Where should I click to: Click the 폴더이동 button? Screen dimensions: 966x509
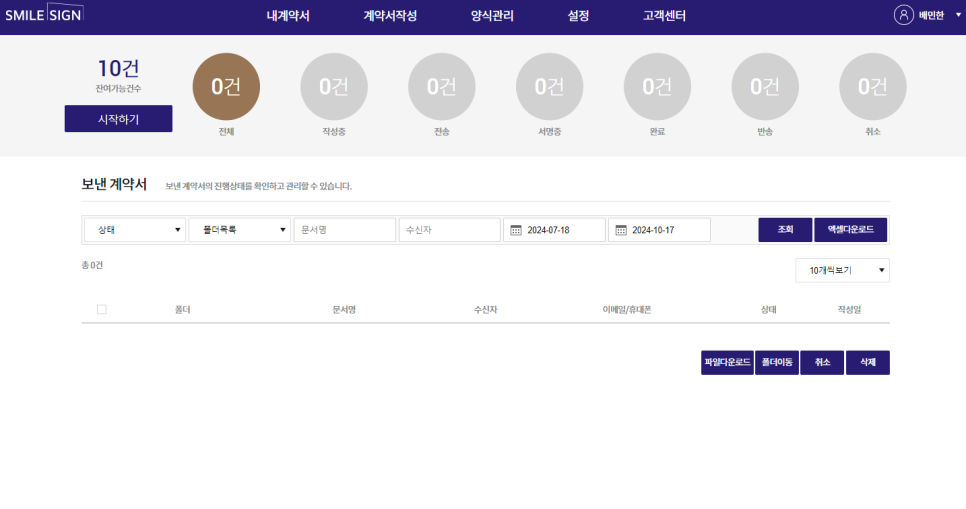pyautogui.click(x=777, y=362)
